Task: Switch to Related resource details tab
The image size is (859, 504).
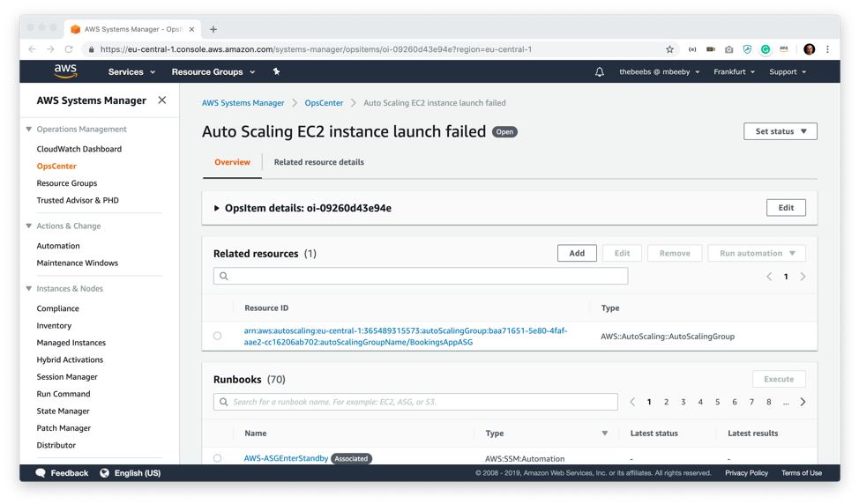Action: pyautogui.click(x=319, y=162)
